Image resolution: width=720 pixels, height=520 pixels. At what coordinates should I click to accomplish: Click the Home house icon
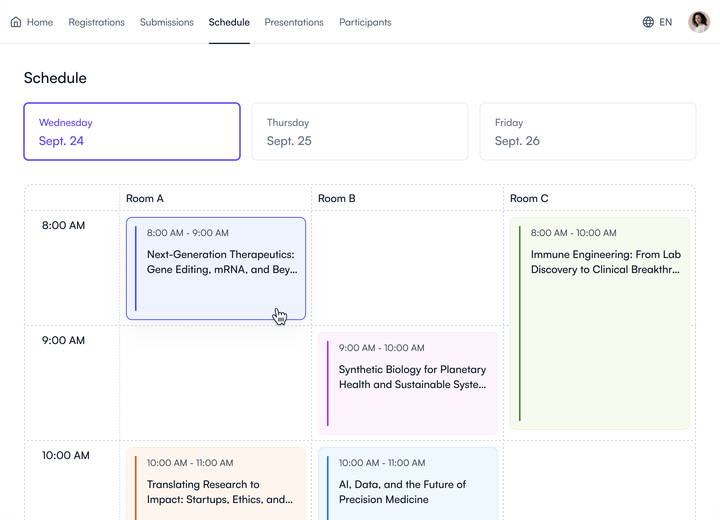coord(16,22)
